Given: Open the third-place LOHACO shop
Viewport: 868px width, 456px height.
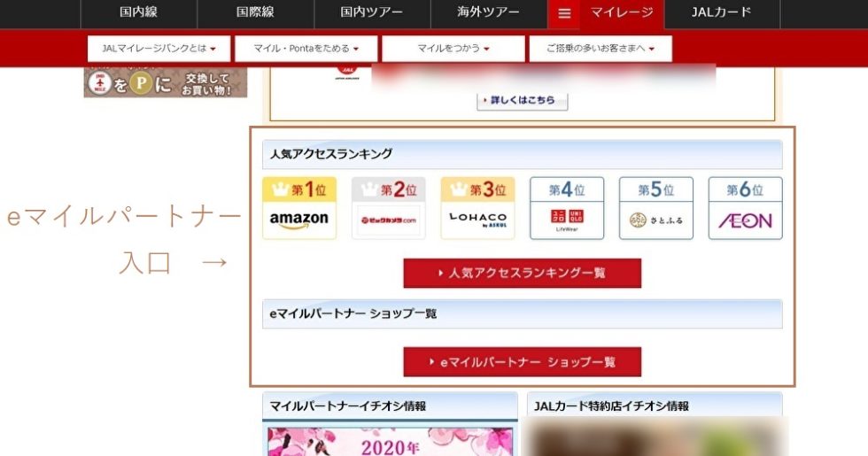Looking at the screenshot, I should 477,208.
